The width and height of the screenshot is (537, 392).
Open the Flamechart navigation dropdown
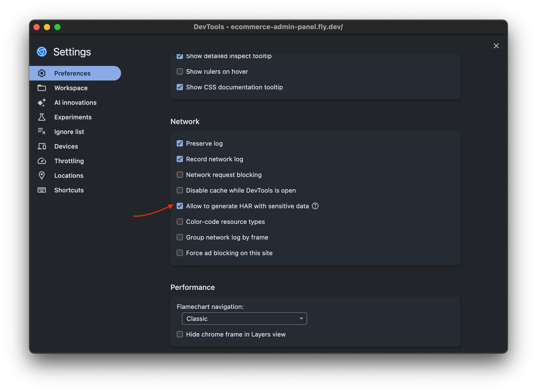[x=244, y=319]
